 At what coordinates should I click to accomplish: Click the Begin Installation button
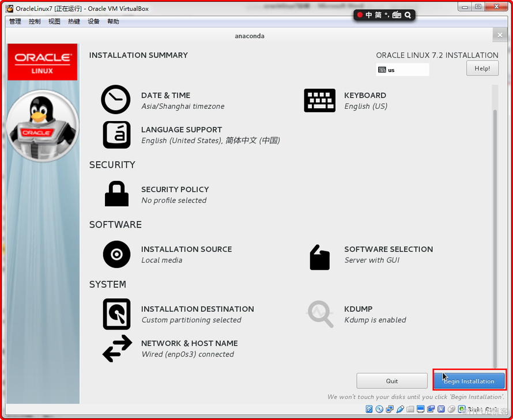[469, 381]
